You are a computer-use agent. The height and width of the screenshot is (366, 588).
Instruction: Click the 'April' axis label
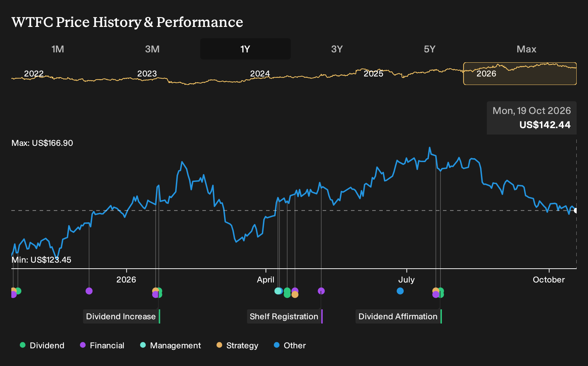[266, 280]
